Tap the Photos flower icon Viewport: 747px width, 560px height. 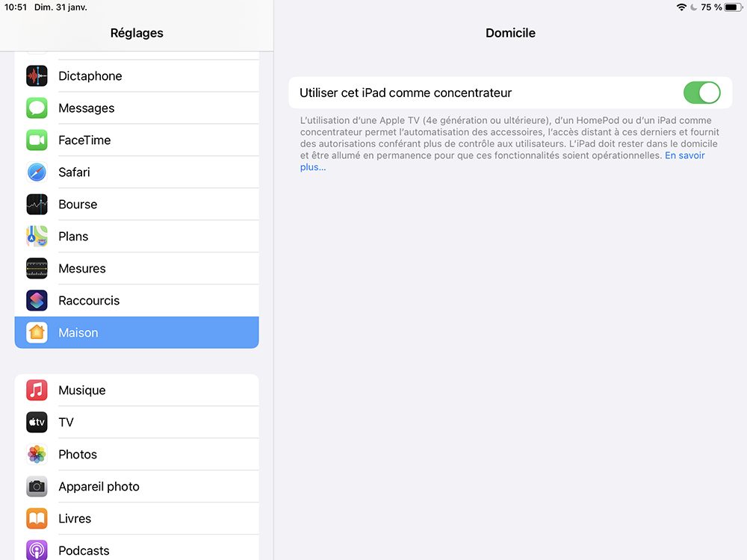click(x=37, y=455)
